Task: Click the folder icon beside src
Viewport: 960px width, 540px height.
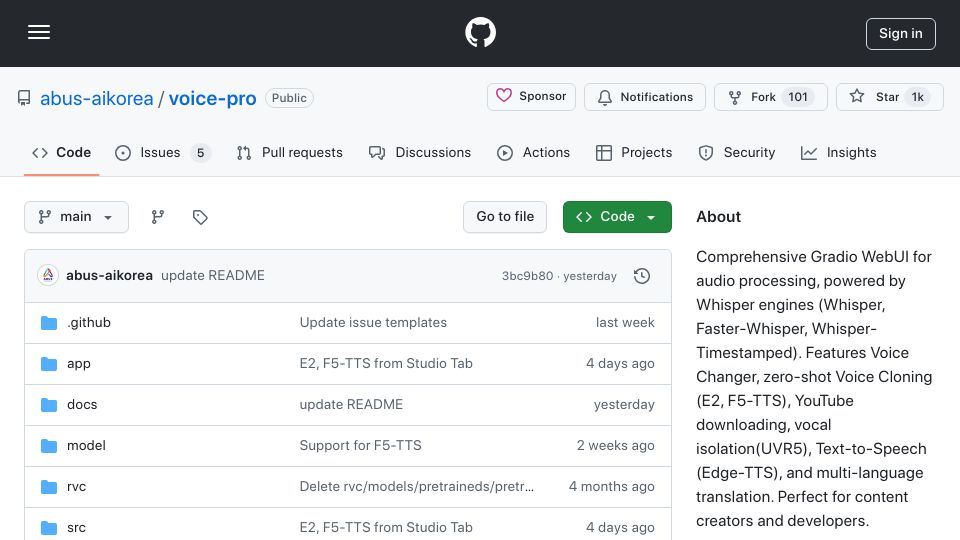Action: (x=49, y=528)
